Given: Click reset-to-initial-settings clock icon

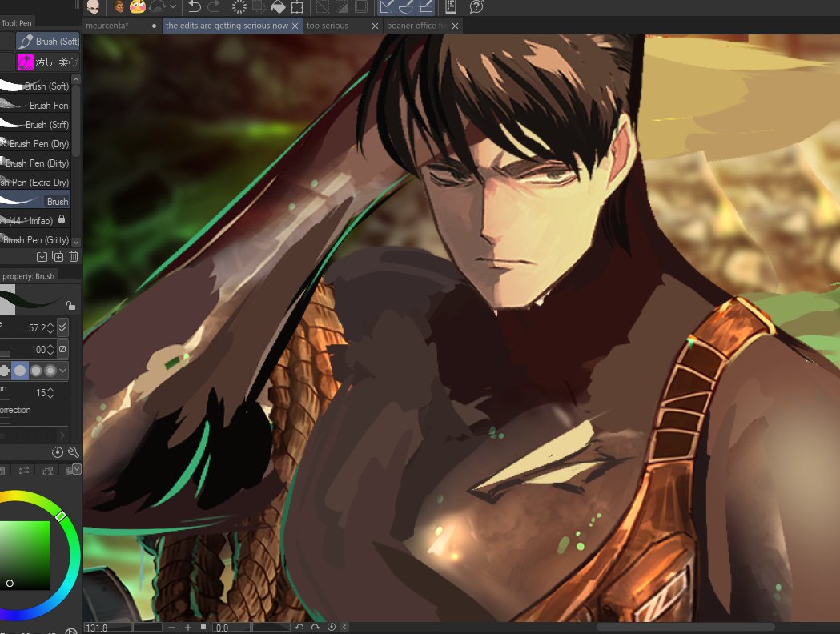Looking at the screenshot, I should pos(58,452).
